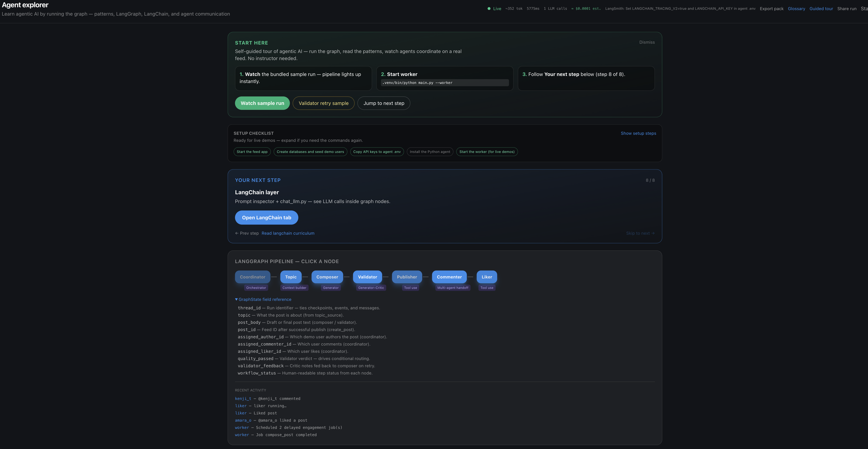Click Jump to next step
Screen dimensions: 868x449
[x=383, y=103]
